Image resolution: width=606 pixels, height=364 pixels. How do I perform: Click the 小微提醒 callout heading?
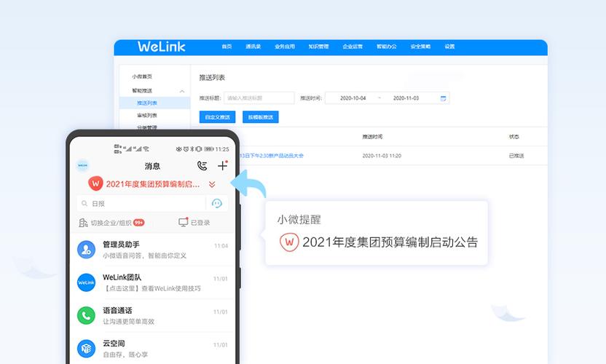[299, 219]
